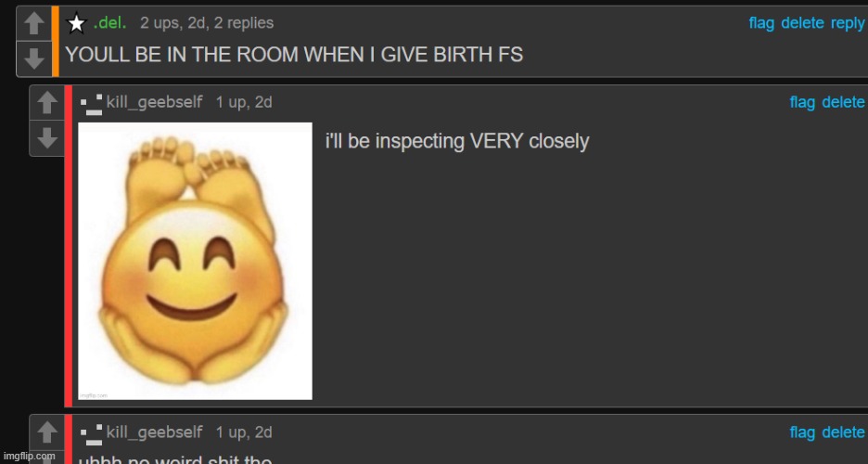Reply to the .del. comment
Image resolution: width=868 pixels, height=464 pixels.
847,23
